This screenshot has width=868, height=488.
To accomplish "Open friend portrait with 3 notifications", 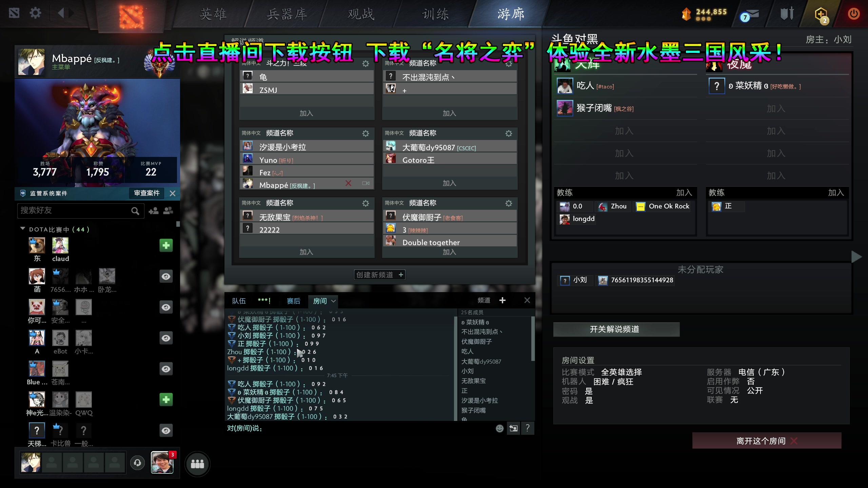I will 162,463.
